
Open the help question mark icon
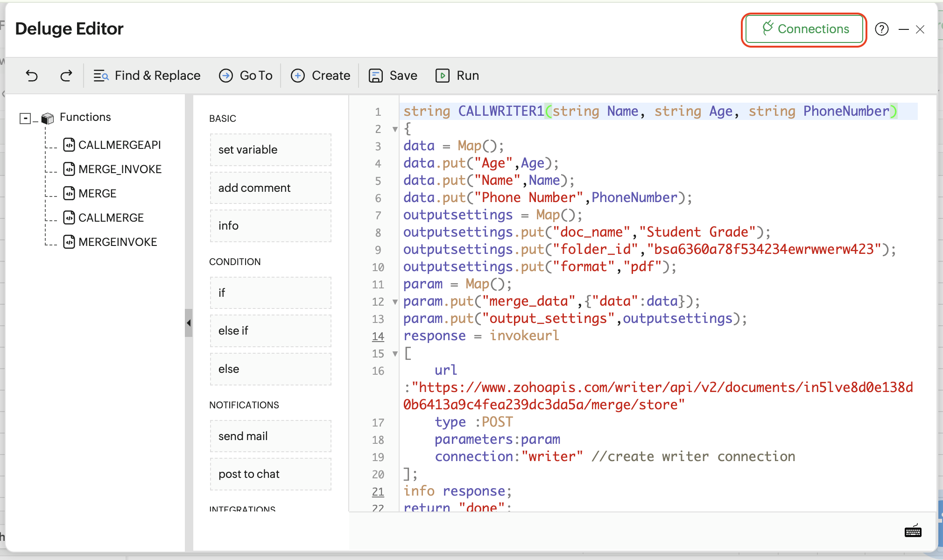tap(881, 29)
